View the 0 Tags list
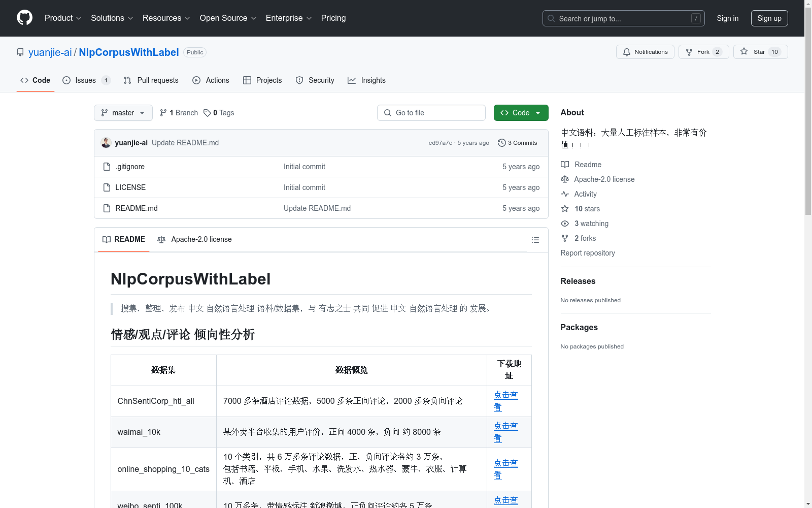 tap(219, 113)
